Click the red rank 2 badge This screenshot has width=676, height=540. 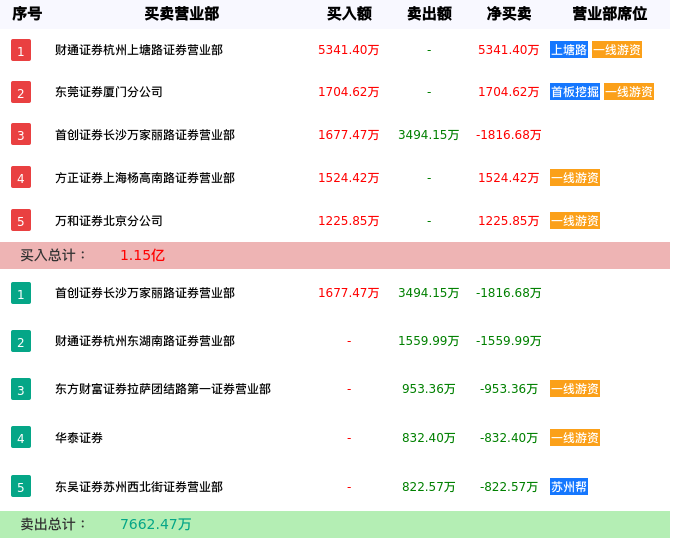[21, 92]
